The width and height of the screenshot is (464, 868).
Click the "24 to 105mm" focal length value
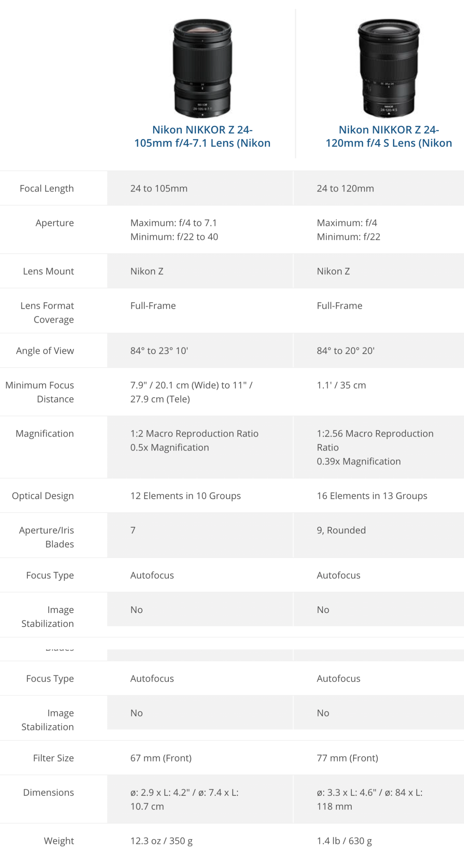pos(159,189)
